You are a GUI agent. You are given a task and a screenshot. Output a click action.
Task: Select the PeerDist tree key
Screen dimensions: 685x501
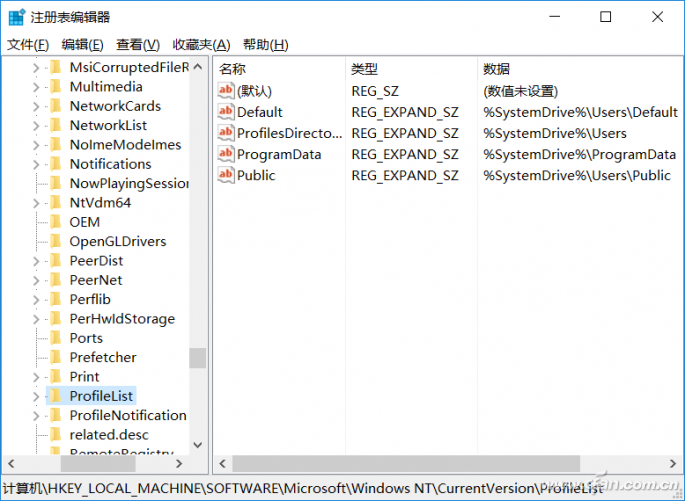click(96, 260)
